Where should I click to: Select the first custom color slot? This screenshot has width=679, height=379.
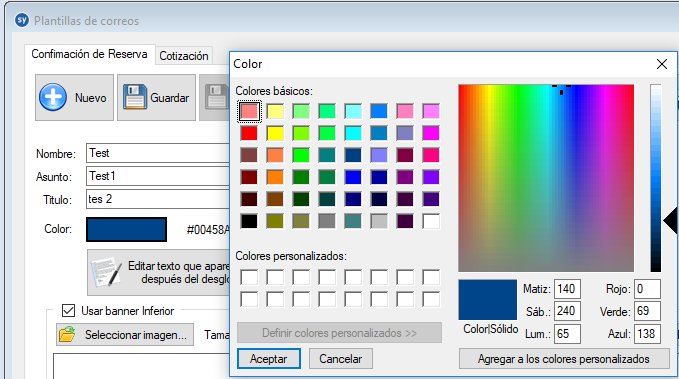[249, 277]
